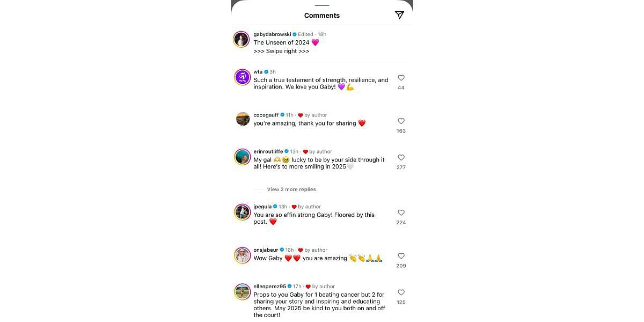Like ellenperez95's comment

[x=401, y=292]
